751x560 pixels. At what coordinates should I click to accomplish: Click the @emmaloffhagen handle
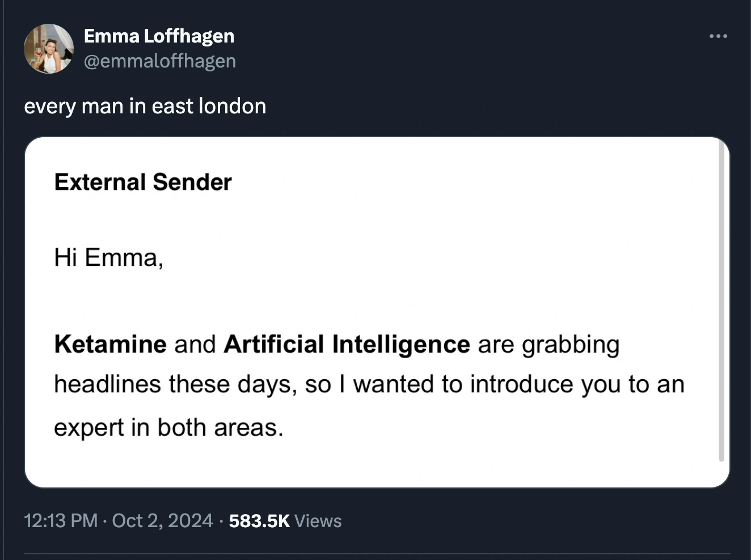coord(161,61)
